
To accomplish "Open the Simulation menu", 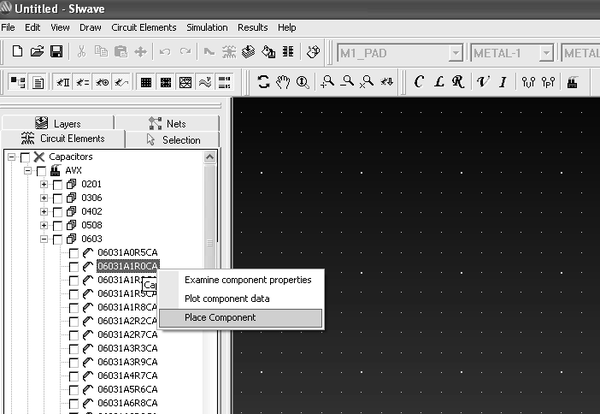I will pos(207,28).
